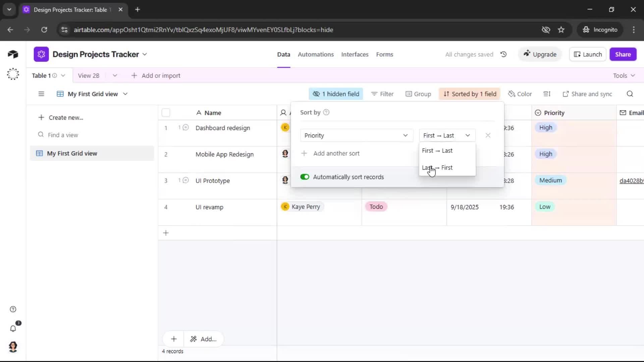Screen dimensions: 644x362
Task: Click the browser address bar URL
Action: click(203, 30)
